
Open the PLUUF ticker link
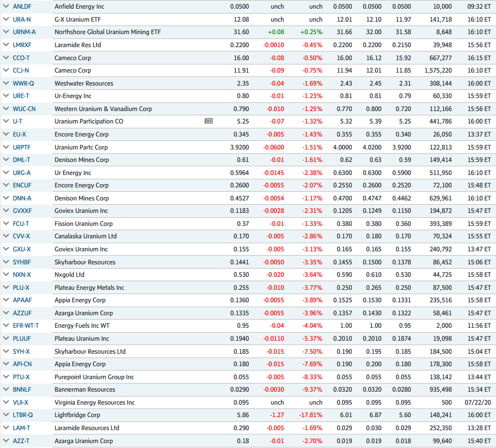pos(22,339)
